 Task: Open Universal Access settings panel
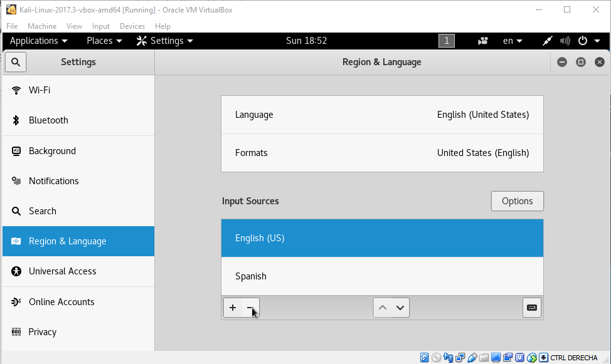click(78, 271)
